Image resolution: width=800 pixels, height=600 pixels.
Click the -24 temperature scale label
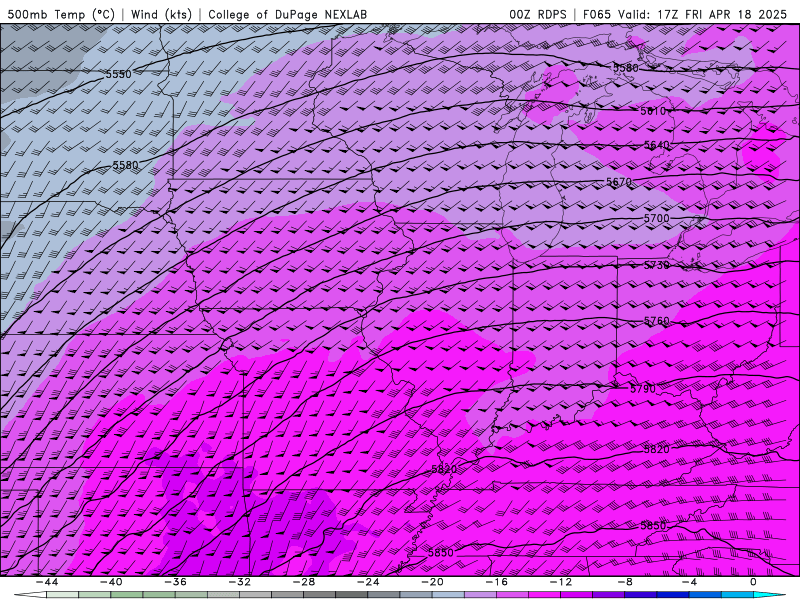coord(368,583)
